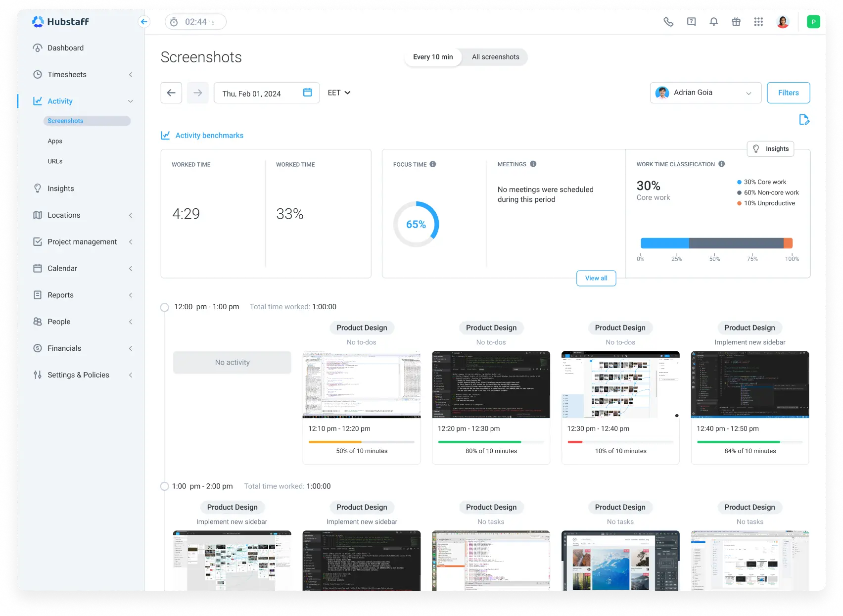Expand the Locations menu chevron
Image resolution: width=843 pixels, height=616 pixels.
tap(131, 215)
